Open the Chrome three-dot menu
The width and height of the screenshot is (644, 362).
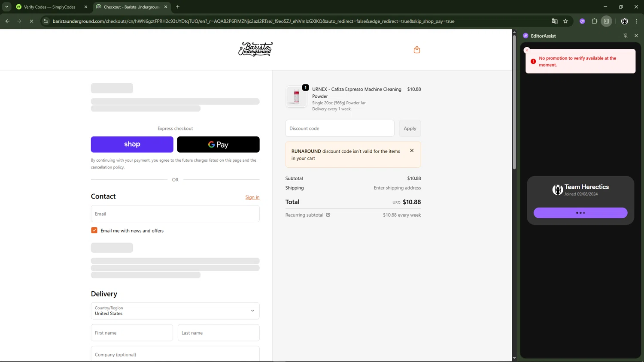tap(637, 21)
